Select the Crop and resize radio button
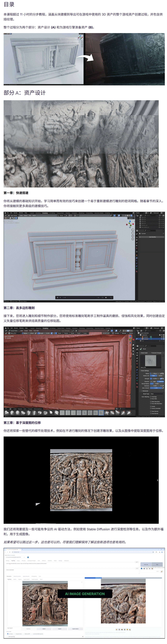 (x=15, y=634)
